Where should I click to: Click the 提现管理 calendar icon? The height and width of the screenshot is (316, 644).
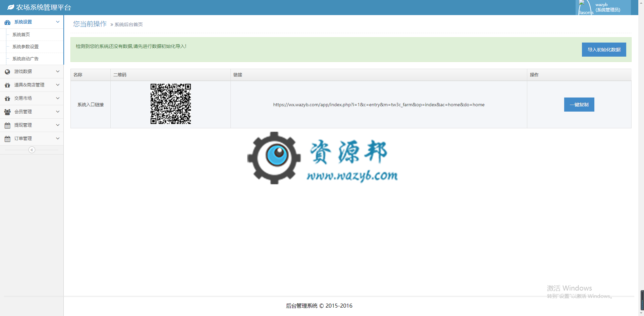point(7,125)
